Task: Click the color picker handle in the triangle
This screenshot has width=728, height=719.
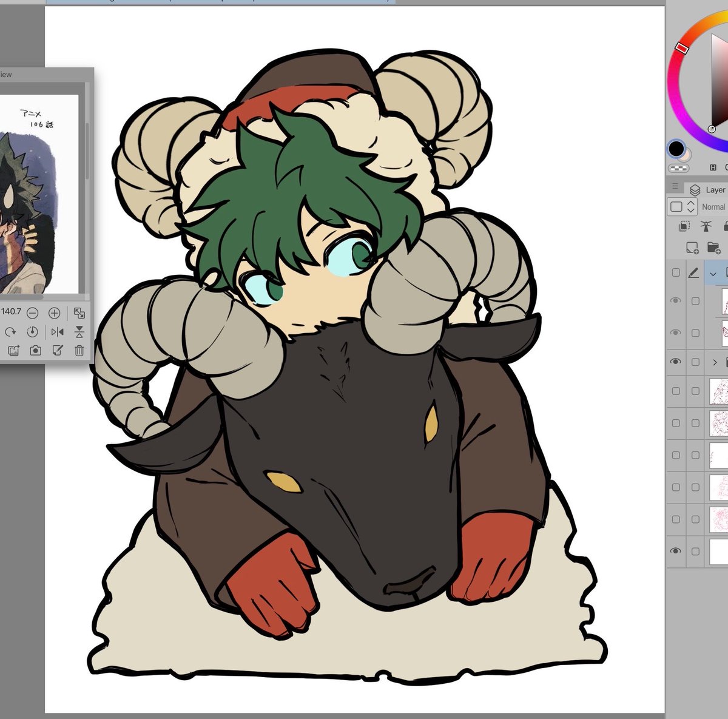Action: 712,129
